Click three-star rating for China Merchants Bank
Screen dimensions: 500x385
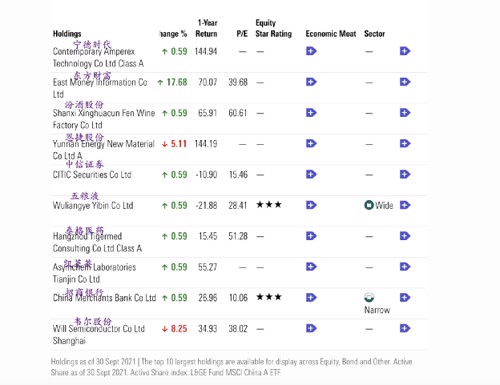coord(269,297)
